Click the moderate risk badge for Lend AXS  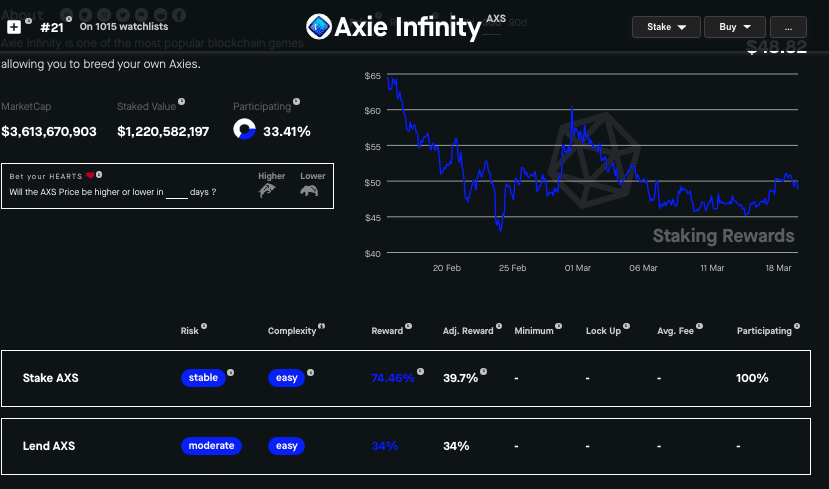point(211,446)
